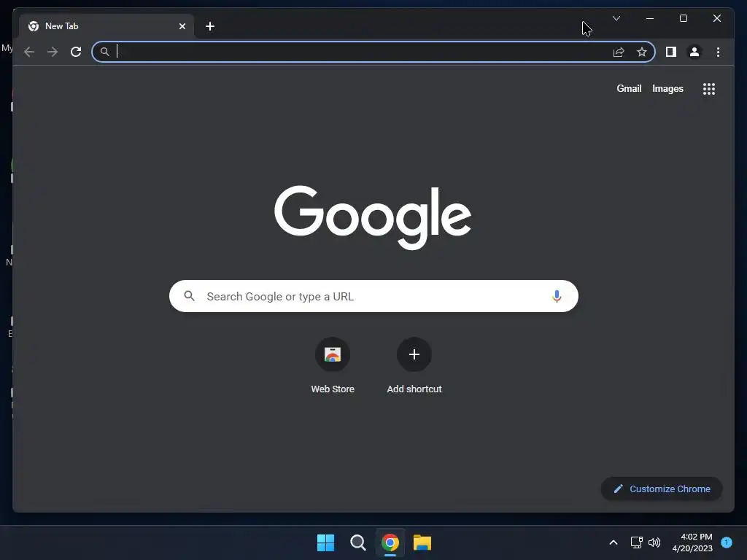Open Gmail link
The width and height of the screenshot is (747, 560).
(x=629, y=88)
